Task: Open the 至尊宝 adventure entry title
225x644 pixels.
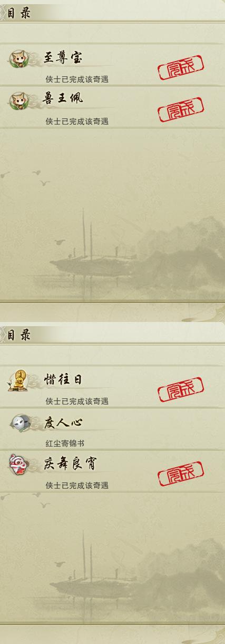Action: point(63,57)
